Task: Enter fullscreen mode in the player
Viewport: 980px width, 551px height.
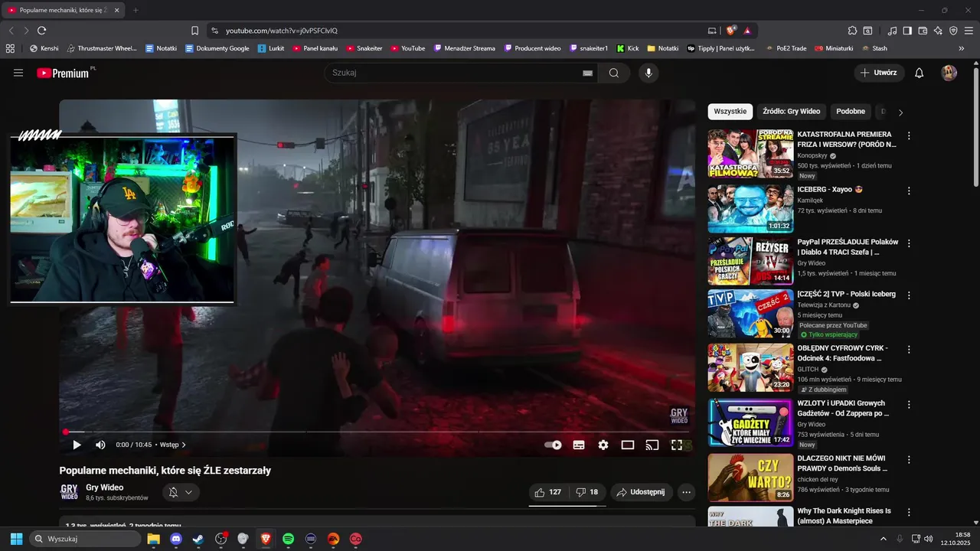Action: pos(677,445)
